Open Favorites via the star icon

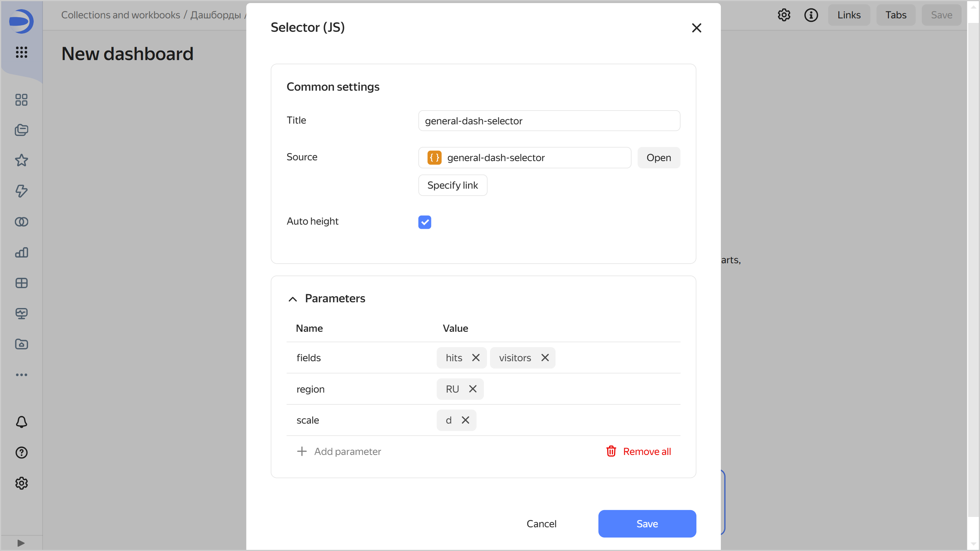tap(21, 160)
